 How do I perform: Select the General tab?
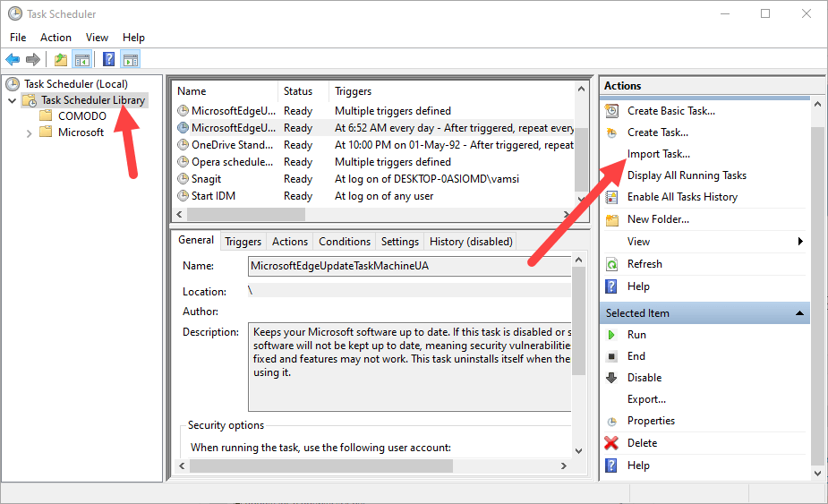pos(196,240)
